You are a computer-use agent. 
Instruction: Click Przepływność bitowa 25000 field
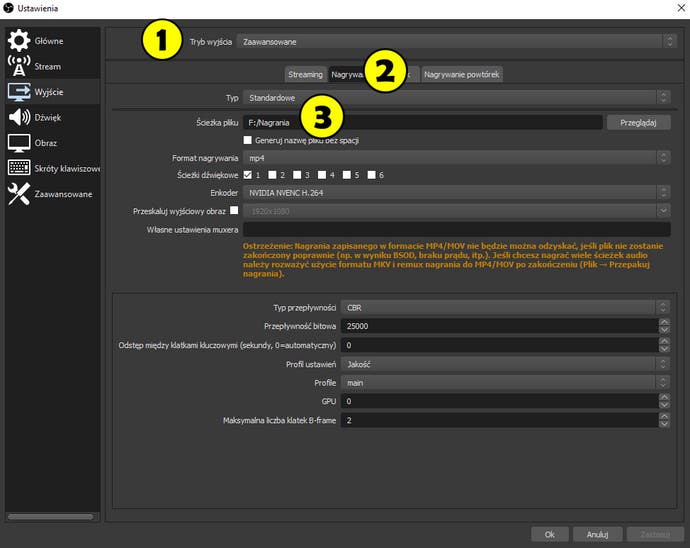[500, 326]
